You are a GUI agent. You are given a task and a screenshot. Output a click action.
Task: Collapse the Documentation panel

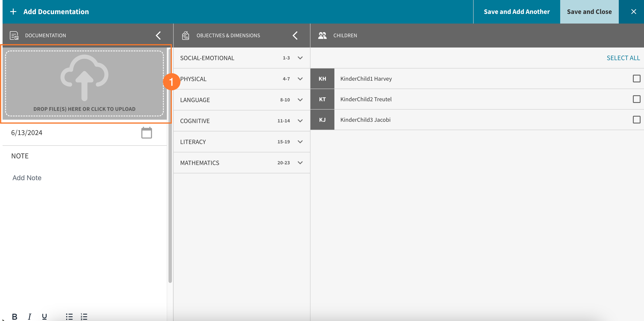(158, 35)
